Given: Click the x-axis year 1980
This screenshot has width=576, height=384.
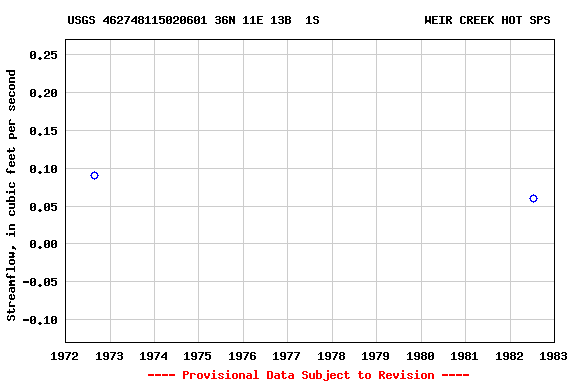Looking at the screenshot, I should pos(420,356).
